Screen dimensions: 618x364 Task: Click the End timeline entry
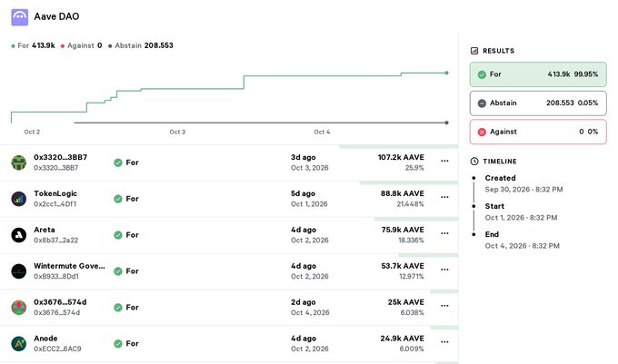click(x=523, y=240)
